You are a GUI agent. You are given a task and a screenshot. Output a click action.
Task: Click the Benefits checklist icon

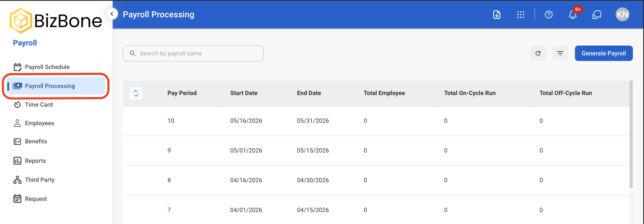coord(17,141)
